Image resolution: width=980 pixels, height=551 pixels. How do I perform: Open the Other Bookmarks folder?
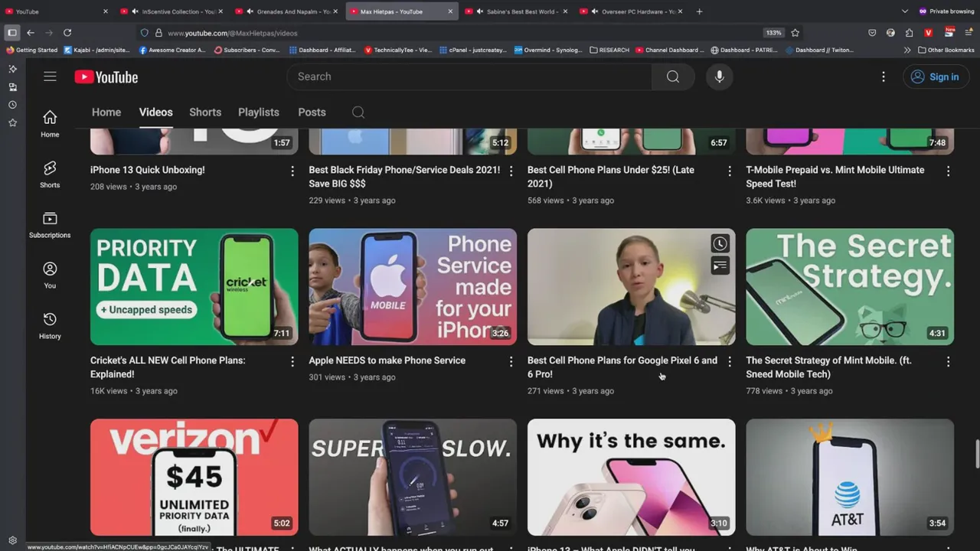(x=946, y=50)
